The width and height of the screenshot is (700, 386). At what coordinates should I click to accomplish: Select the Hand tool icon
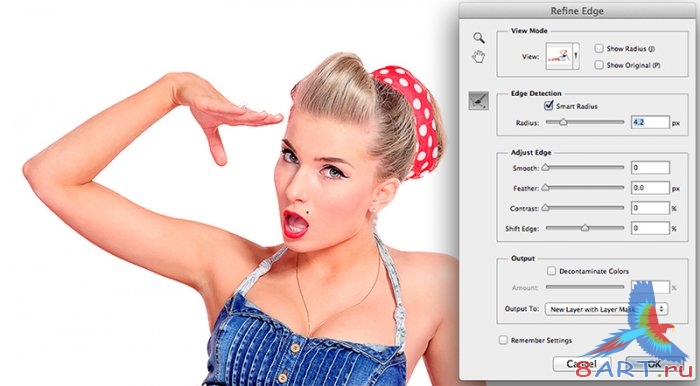[479, 57]
